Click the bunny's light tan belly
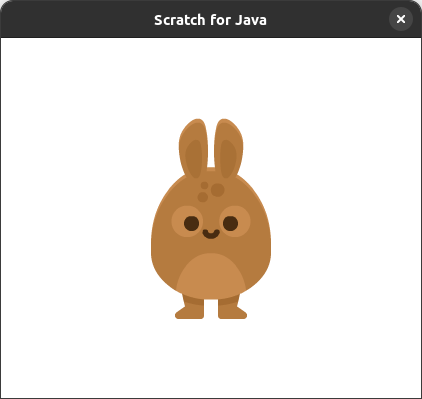Viewport: 422px width, 399px height. click(x=211, y=276)
